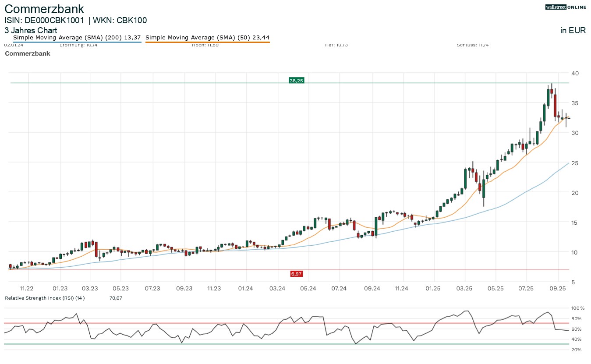
Task: Click the 07.23 date axis label
Action: click(152, 288)
